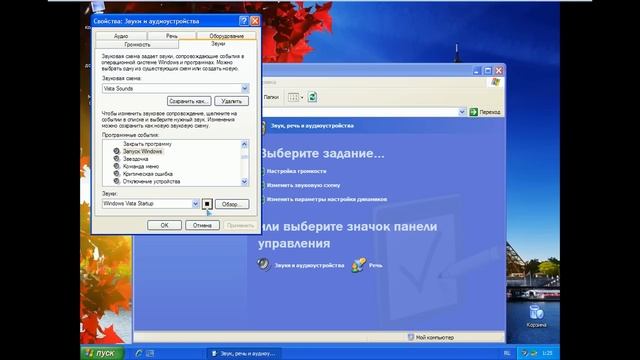Viewport: 640px width, 360px height.
Task: Select the Закрыть программу event
Action: pos(147,144)
